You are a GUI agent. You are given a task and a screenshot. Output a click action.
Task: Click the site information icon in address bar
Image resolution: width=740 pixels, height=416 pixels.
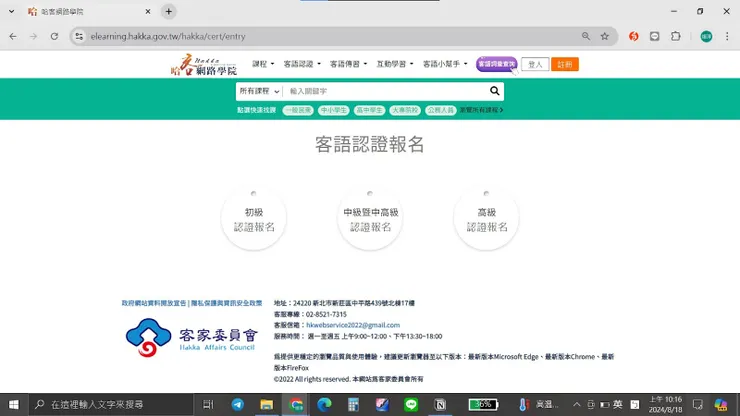[x=79, y=36]
